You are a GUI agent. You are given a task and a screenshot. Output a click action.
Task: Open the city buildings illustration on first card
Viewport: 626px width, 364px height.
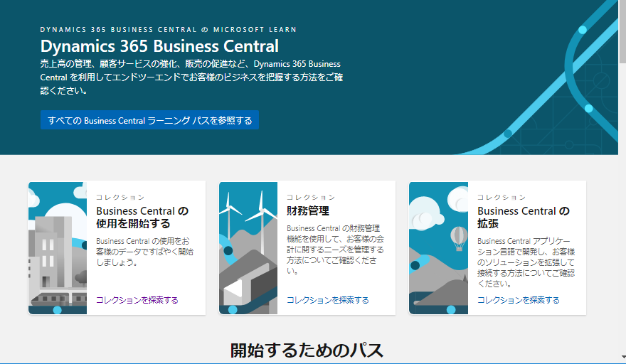pyautogui.click(x=58, y=247)
